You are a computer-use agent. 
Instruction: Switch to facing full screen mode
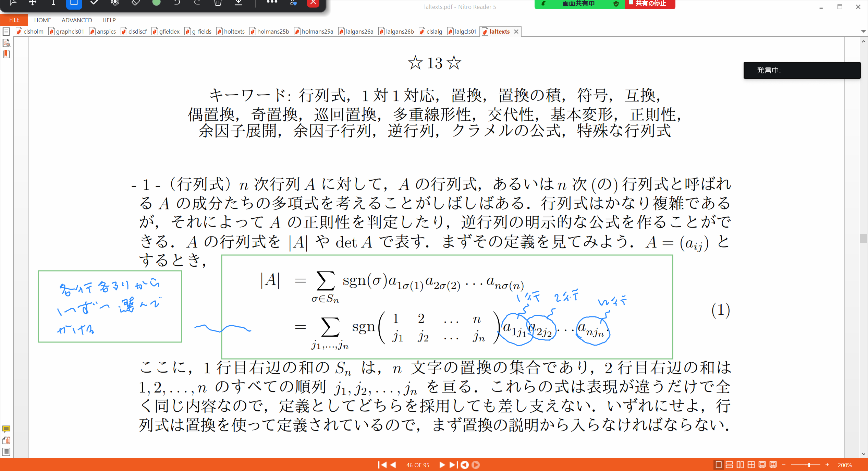click(x=773, y=465)
